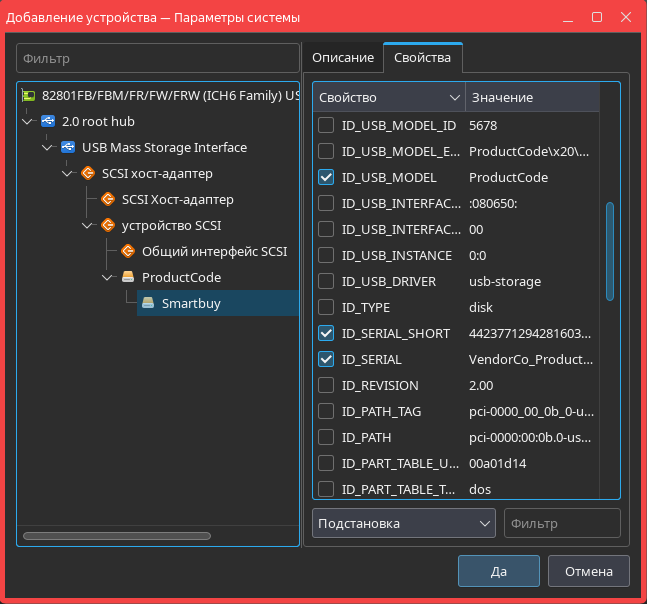Click the pin icon in title bar
Screen dimensions: 647x604
tap(543, 18)
